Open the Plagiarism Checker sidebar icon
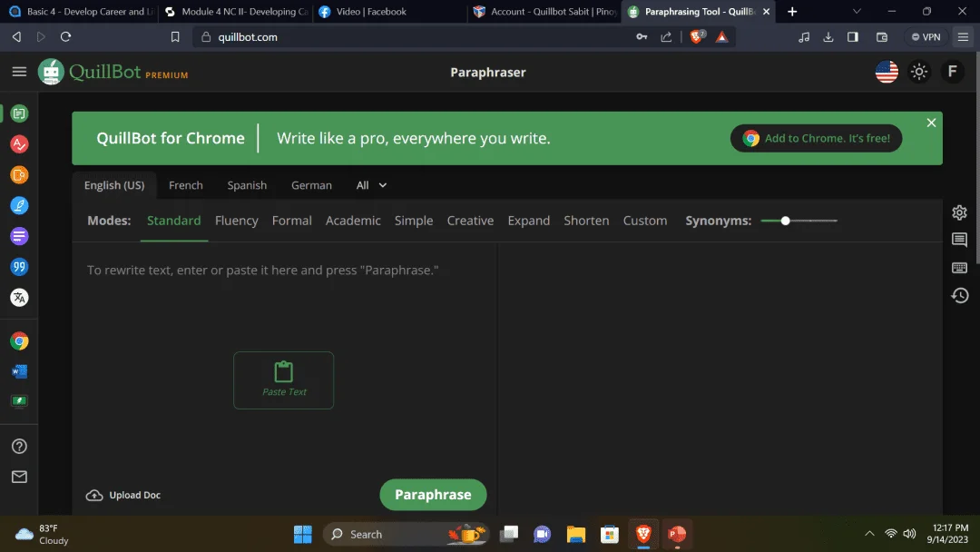980x552 pixels. (x=19, y=175)
